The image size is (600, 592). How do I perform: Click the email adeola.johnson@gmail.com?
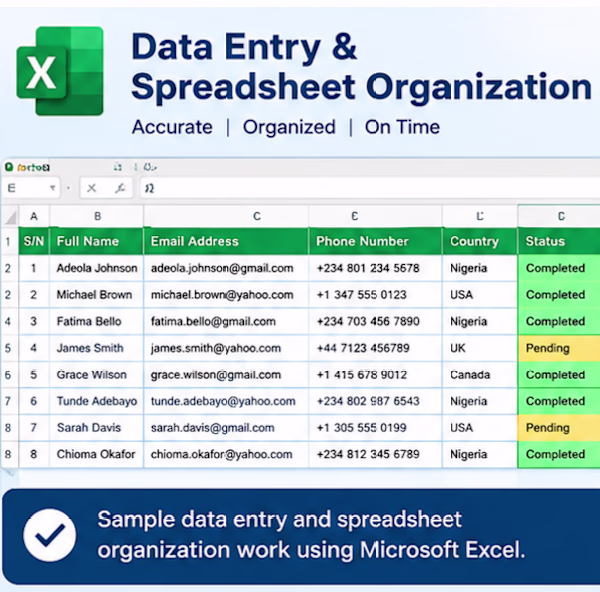[222, 268]
